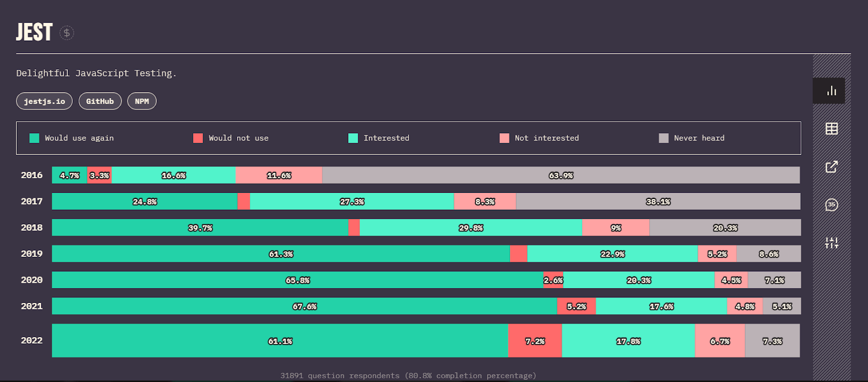Screen dimensions: 868x382
Task: Open the comments bubble icon
Action: (x=831, y=205)
